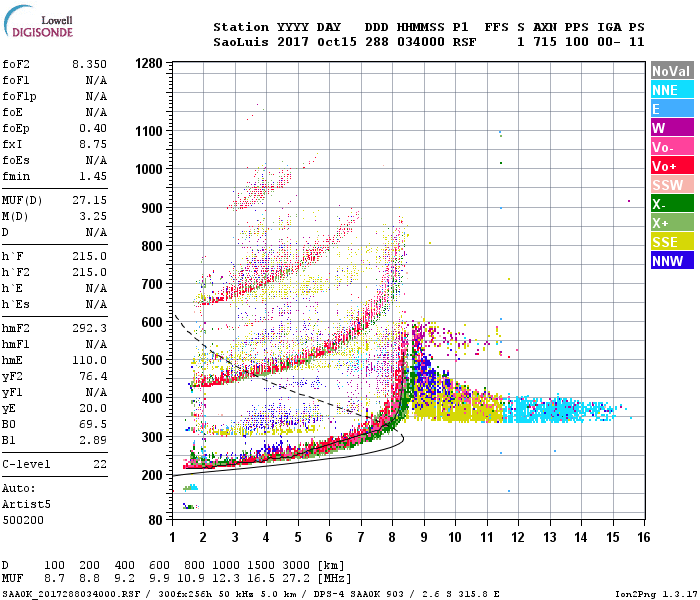Click the MUF 8.7 value for 100 km
This screenshot has height=600, width=700.
pyautogui.click(x=54, y=579)
